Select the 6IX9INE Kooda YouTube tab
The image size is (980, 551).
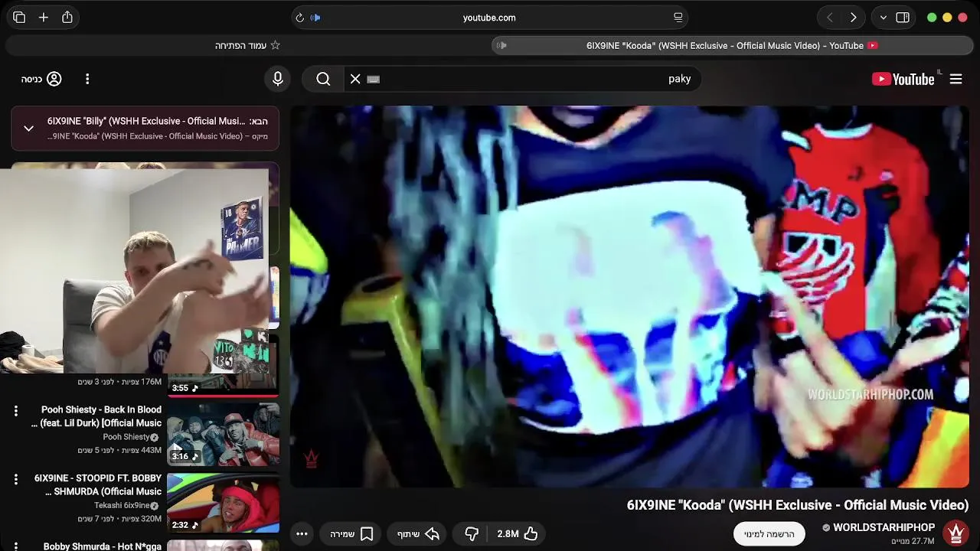point(733,45)
